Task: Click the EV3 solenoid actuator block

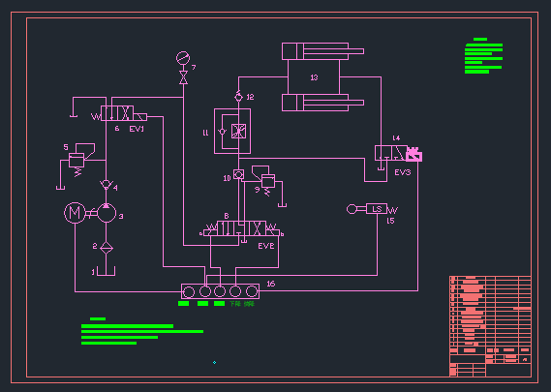Action: 413,155
